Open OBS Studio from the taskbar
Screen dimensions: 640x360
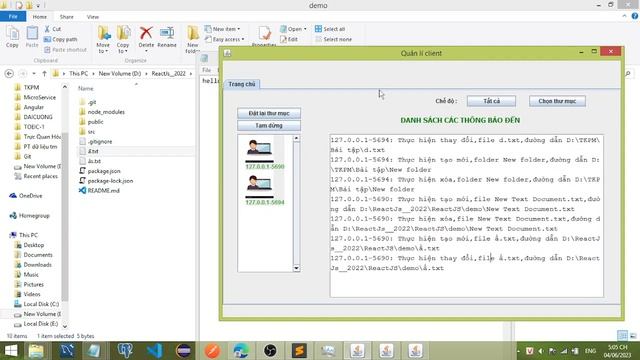pyautogui.click(x=270, y=351)
